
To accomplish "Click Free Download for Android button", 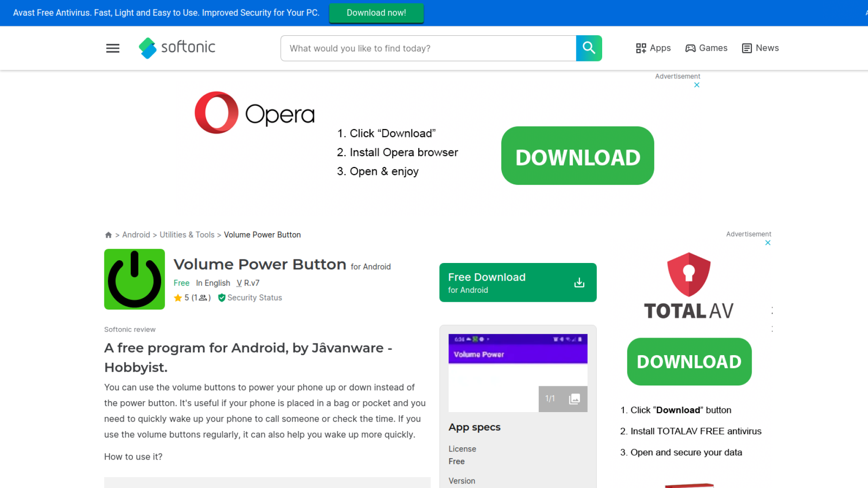I will click(x=518, y=282).
